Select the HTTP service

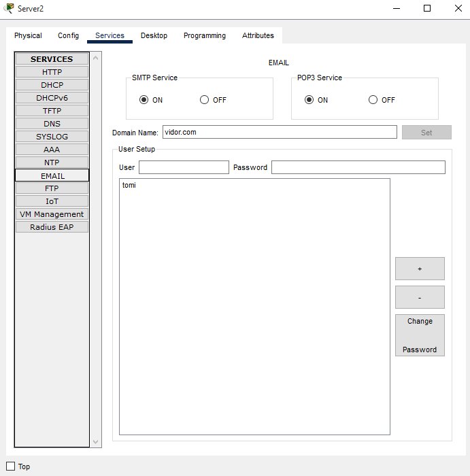52,72
